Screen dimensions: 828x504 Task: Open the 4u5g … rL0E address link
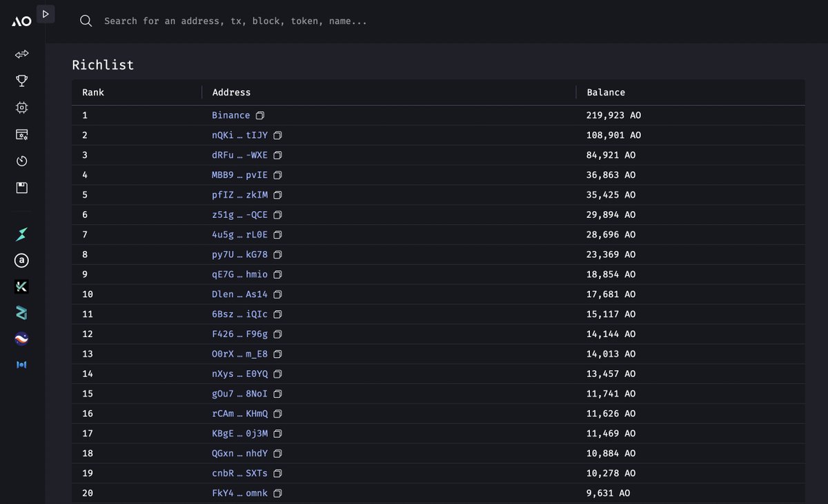pos(239,234)
